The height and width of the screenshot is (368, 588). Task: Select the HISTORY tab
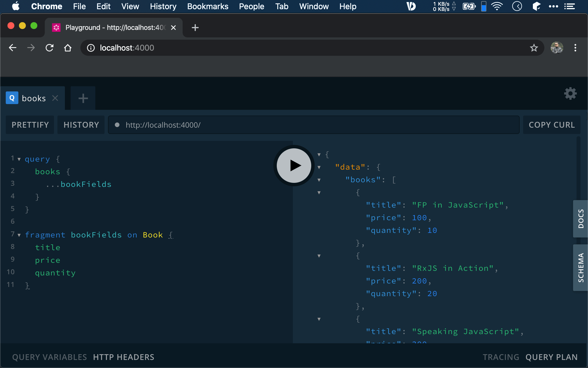(81, 125)
